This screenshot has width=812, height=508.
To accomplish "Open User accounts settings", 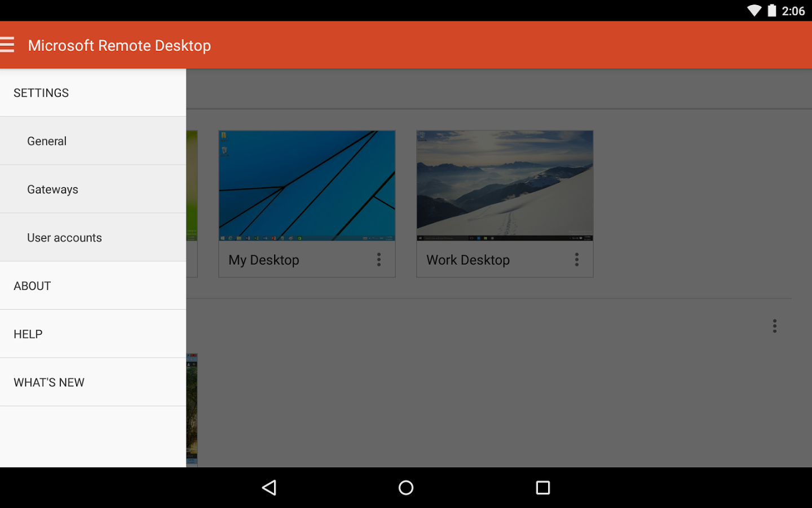I will [x=64, y=237].
